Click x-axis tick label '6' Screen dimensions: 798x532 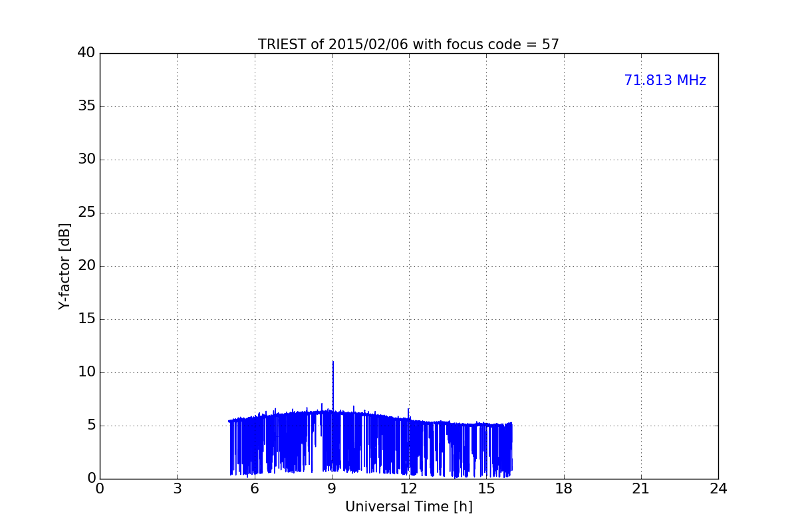click(x=254, y=489)
